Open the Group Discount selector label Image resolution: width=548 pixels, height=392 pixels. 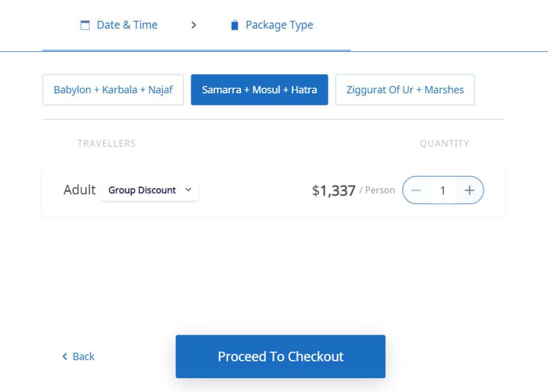pos(142,190)
